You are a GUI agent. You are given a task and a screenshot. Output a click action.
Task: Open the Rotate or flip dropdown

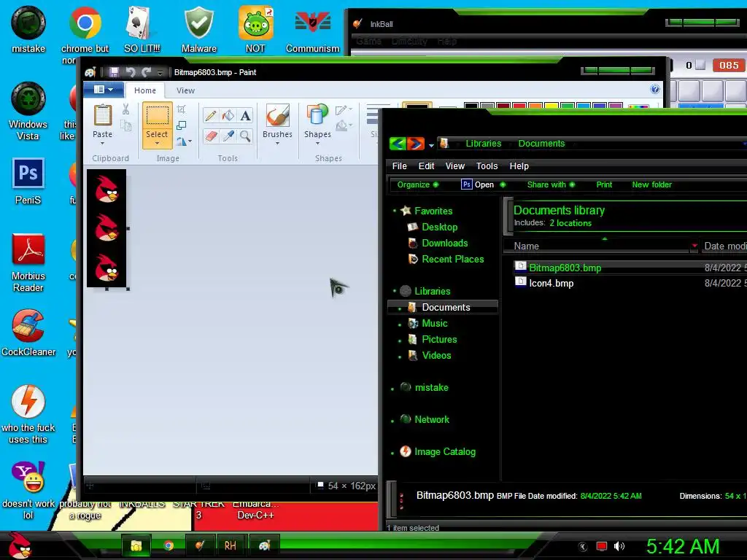tap(184, 141)
